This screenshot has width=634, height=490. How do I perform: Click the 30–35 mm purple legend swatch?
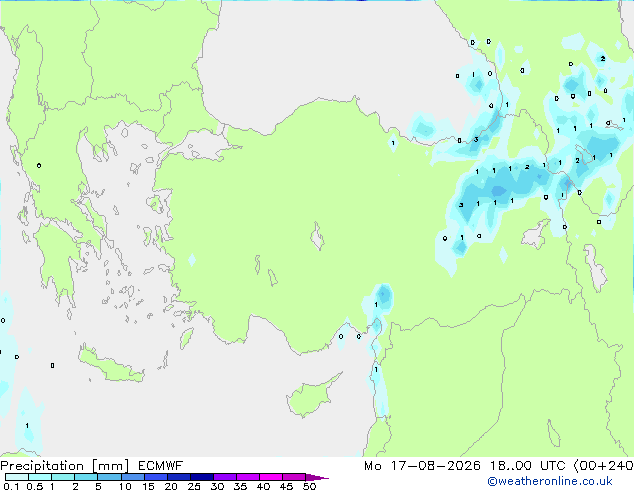coord(224,477)
